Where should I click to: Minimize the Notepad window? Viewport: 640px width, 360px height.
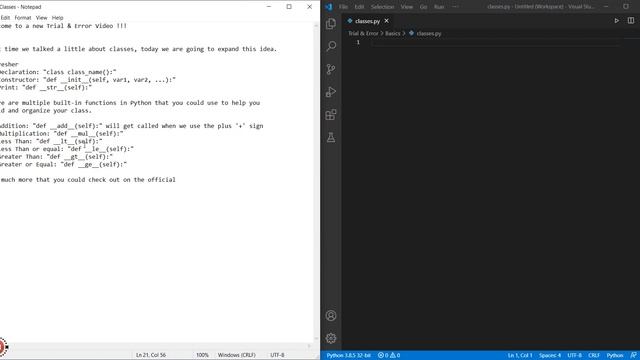269,7
